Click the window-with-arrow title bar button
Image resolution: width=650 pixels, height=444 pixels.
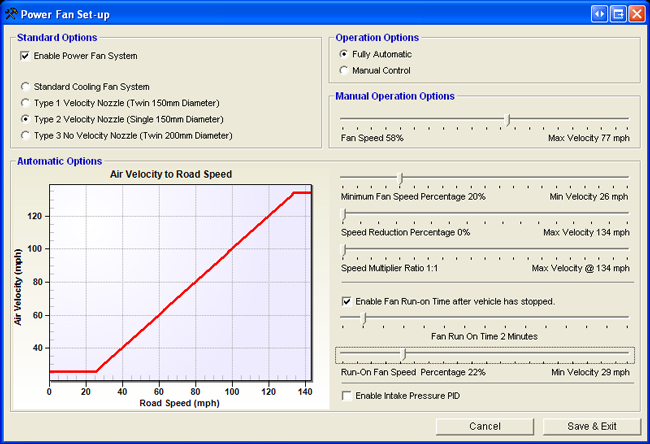pyautogui.click(x=618, y=13)
